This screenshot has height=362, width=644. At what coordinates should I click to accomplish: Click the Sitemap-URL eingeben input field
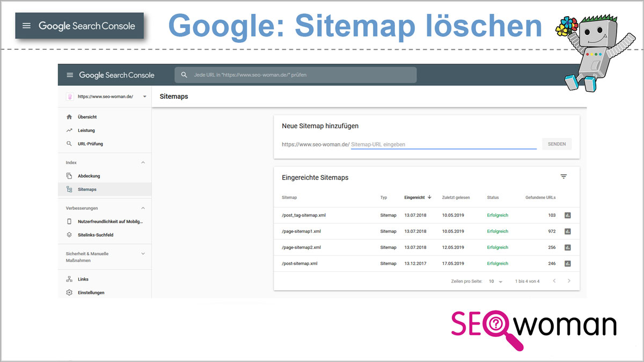(444, 144)
